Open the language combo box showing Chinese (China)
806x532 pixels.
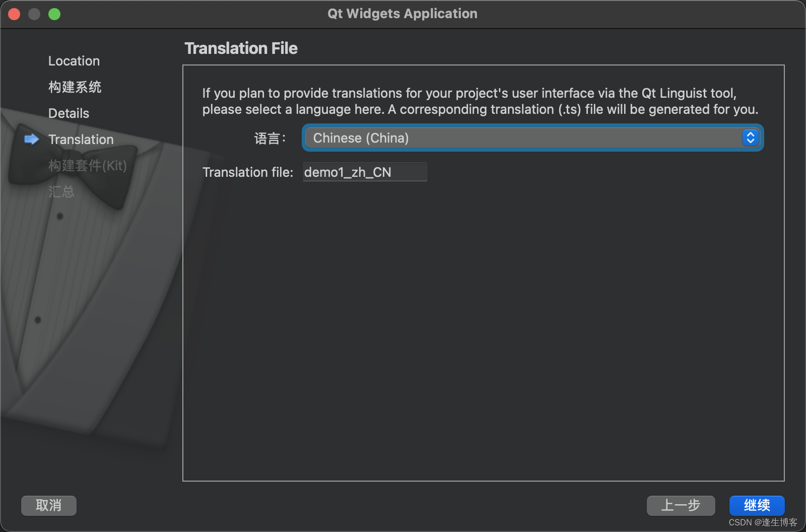point(532,138)
